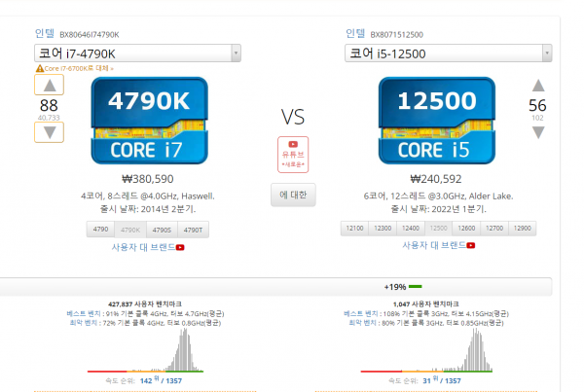584x392 pixels.
Task: Click warning icon next to Core i7-6700K notice
Action: point(40,68)
